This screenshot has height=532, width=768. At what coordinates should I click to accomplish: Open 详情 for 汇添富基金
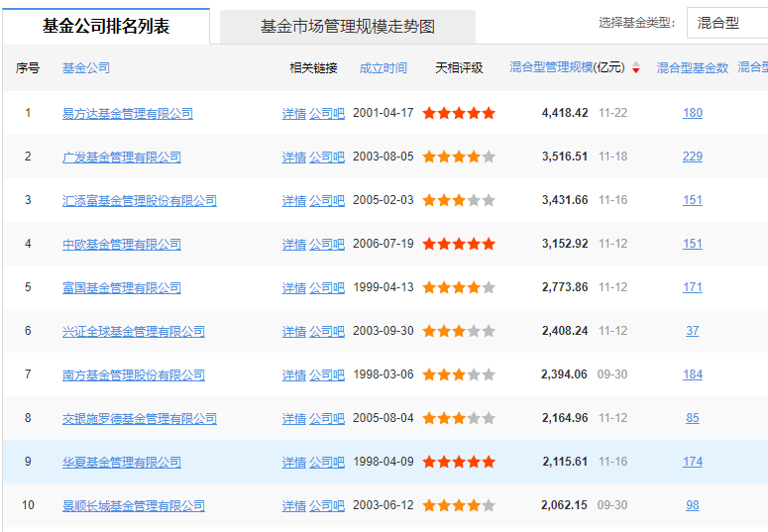tap(294, 200)
